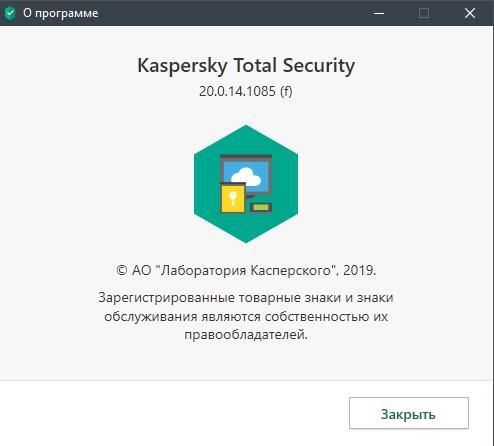Click the blue monitor screen in logo
494x446 pixels.
pyautogui.click(x=246, y=175)
